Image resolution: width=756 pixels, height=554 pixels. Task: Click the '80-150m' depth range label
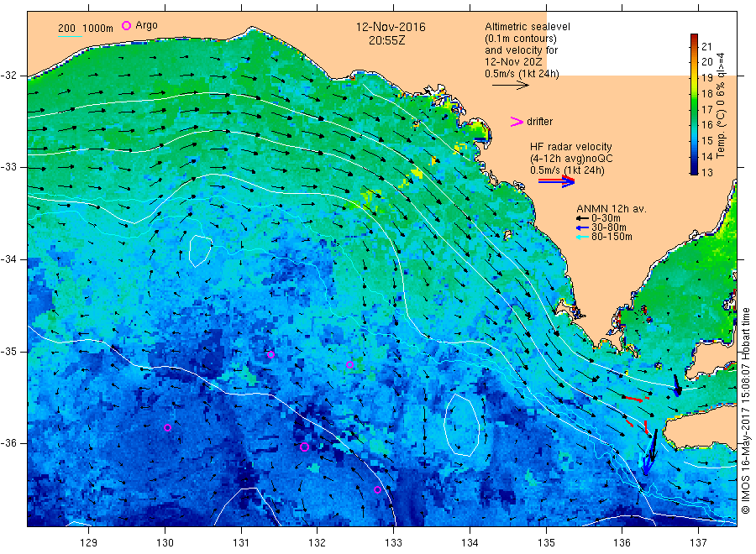point(612,237)
